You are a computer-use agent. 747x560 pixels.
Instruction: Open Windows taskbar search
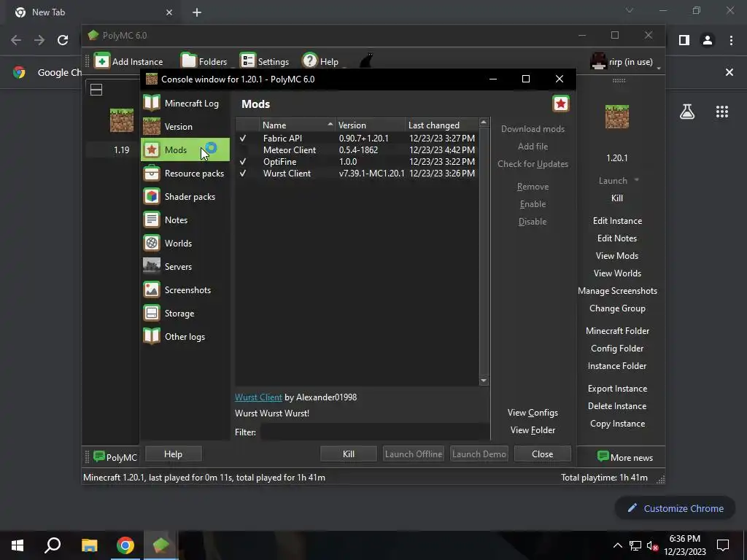click(53, 545)
